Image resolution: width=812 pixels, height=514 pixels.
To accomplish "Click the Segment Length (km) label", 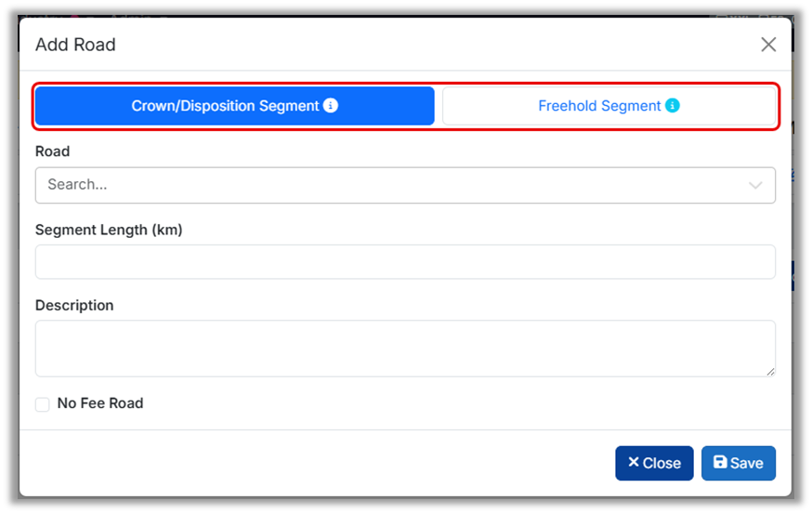I will click(x=109, y=230).
